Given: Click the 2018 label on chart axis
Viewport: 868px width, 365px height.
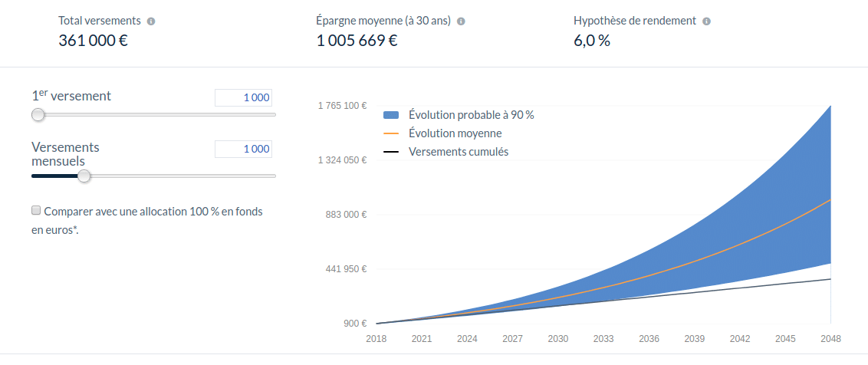Looking at the screenshot, I should tap(376, 339).
